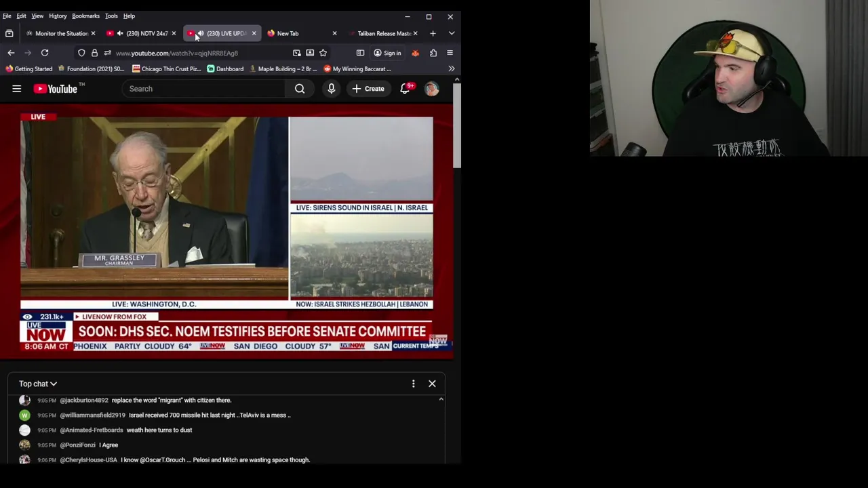The width and height of the screenshot is (868, 488).
Task: Go to YouTube home via the logo
Action: tap(56, 89)
